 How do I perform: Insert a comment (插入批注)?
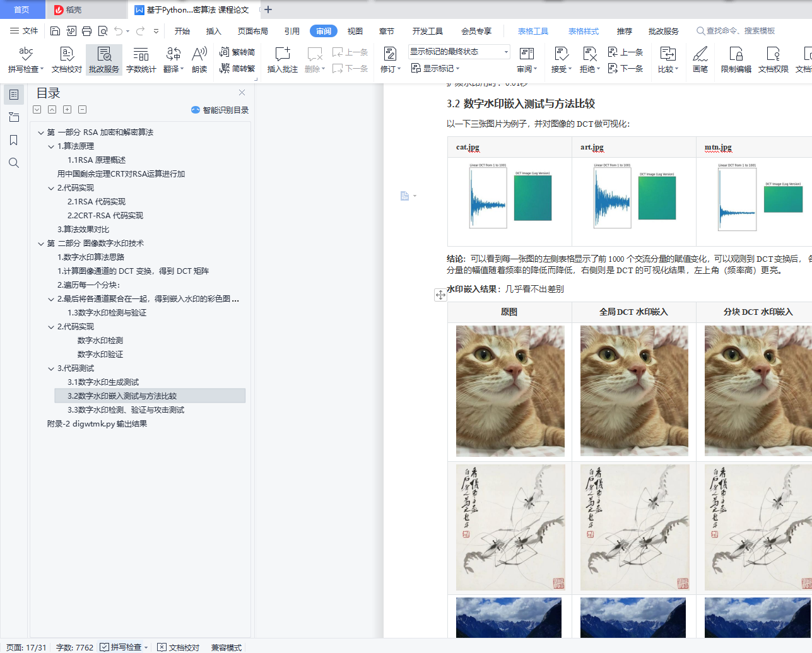tap(282, 60)
